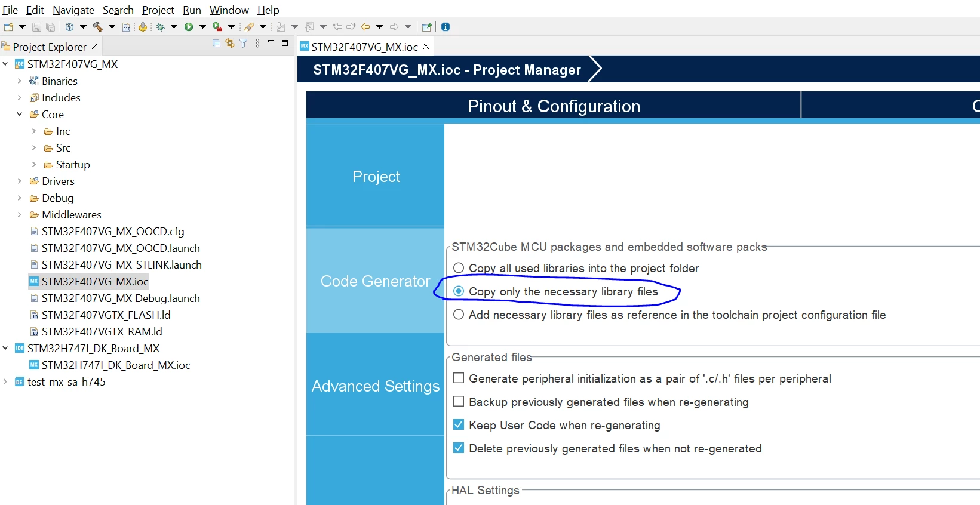Viewport: 980px width, 505px height.
Task: Close the STM32F407VG_MX.ioc editor tab
Action: pyautogui.click(x=426, y=47)
